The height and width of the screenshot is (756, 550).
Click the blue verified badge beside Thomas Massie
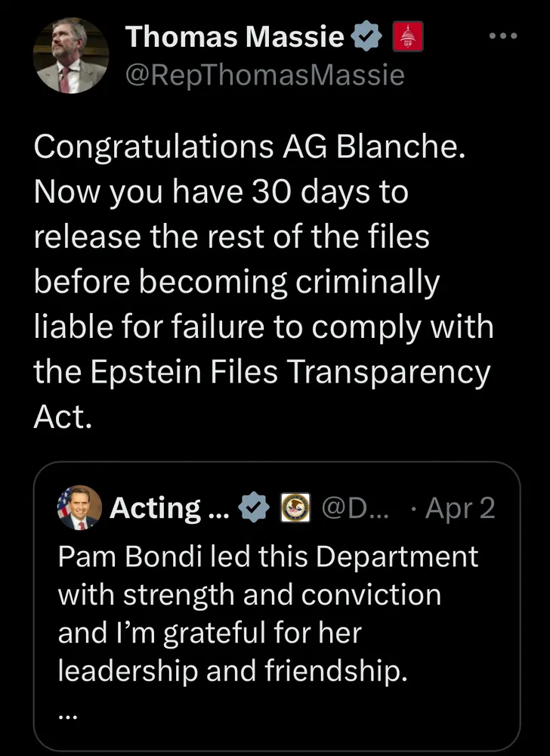point(366,36)
